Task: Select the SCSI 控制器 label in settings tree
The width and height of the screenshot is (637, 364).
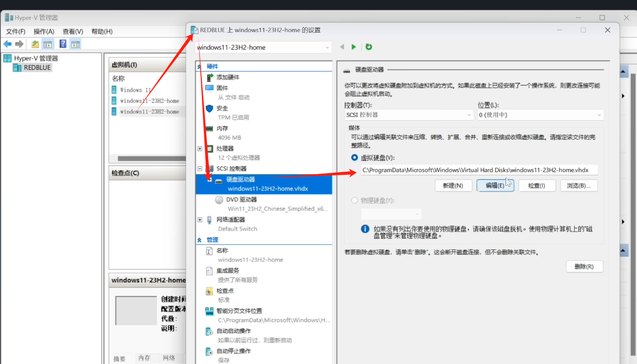Action: click(231, 169)
